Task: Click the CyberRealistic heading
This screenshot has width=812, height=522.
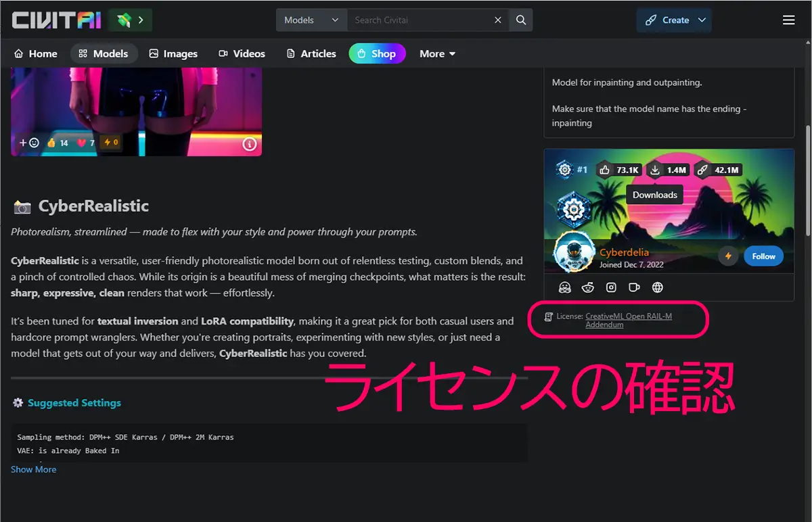Action: point(93,206)
